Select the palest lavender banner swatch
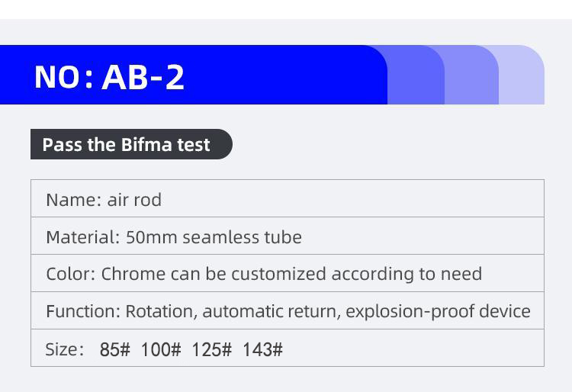 click(x=522, y=76)
